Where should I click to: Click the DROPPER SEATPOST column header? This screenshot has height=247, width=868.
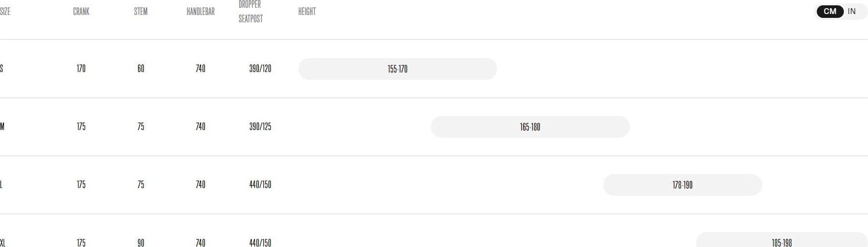tap(251, 12)
